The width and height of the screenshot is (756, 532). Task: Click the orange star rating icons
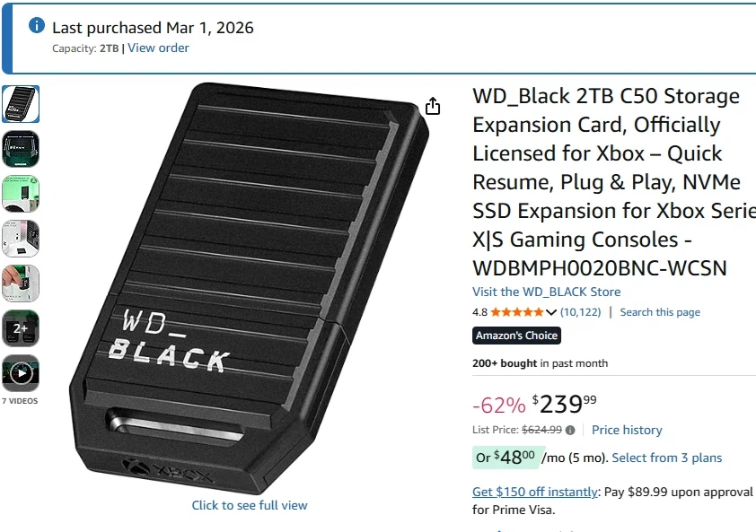(516, 312)
